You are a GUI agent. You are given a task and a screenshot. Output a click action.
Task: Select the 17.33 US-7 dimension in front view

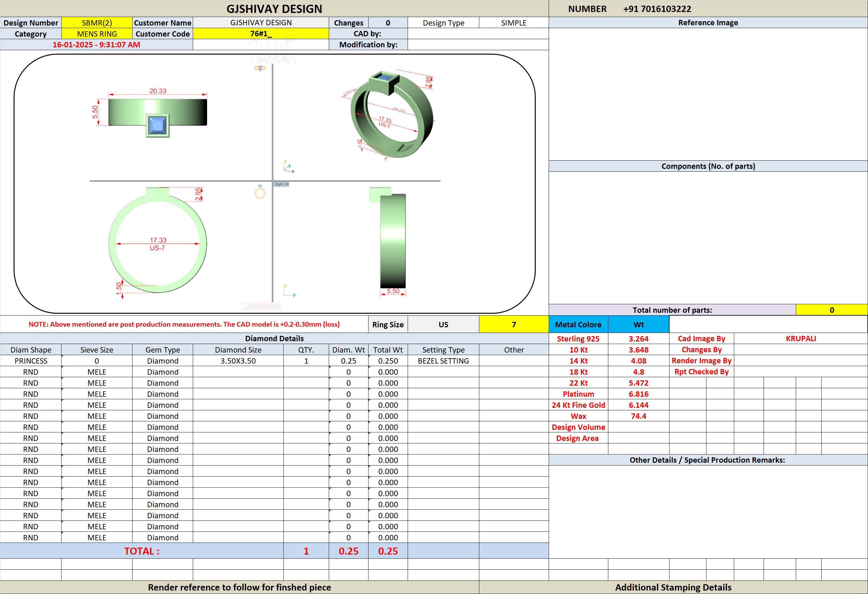pos(158,244)
